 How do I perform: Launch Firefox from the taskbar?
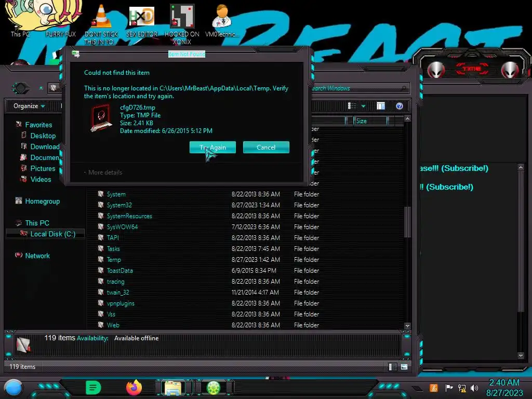coord(134,388)
